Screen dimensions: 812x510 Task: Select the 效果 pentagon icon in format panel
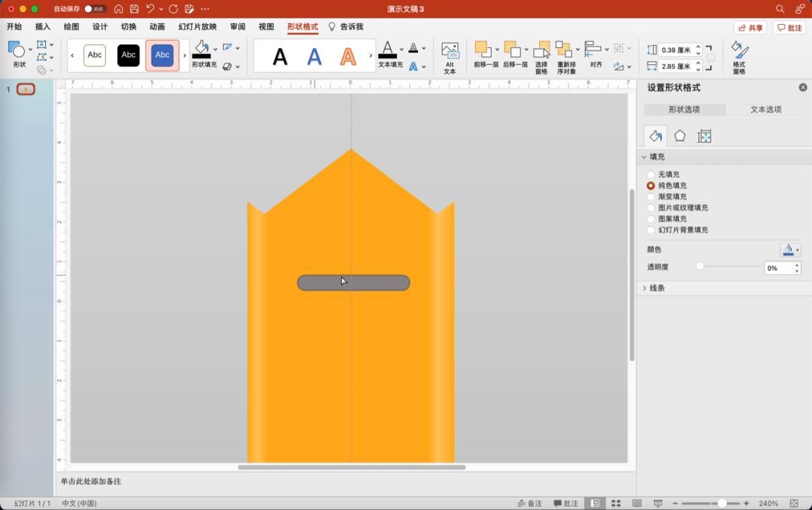tap(680, 136)
